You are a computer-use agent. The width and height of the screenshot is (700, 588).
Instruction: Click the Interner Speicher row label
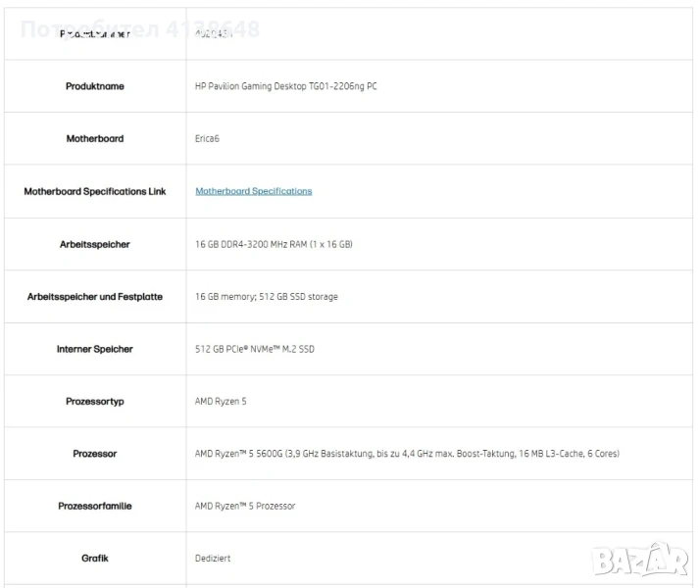pos(95,349)
